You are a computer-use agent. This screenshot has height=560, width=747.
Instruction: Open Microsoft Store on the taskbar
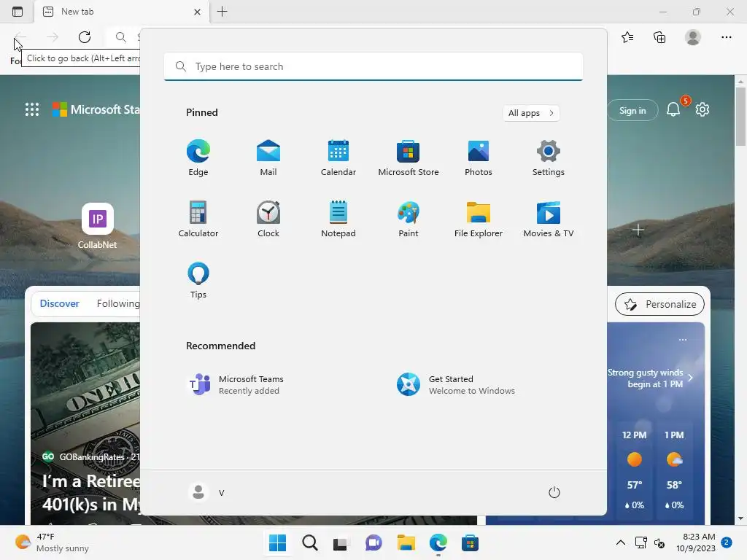[x=470, y=542]
